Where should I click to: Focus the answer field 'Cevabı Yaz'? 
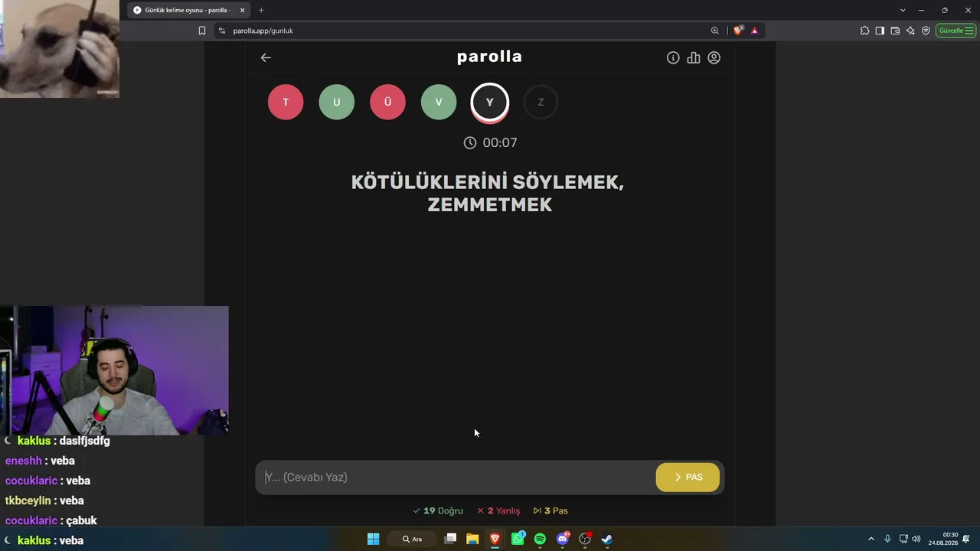tap(457, 478)
